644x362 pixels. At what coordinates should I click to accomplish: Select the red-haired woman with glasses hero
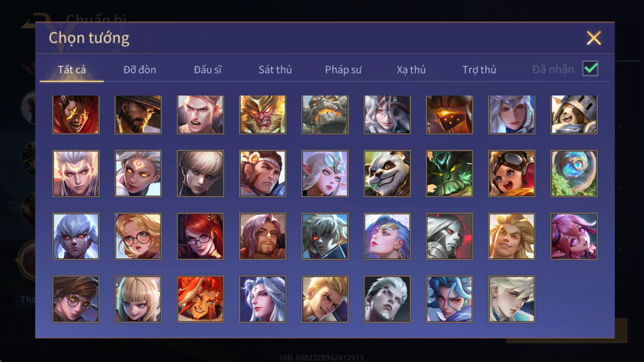point(200,236)
